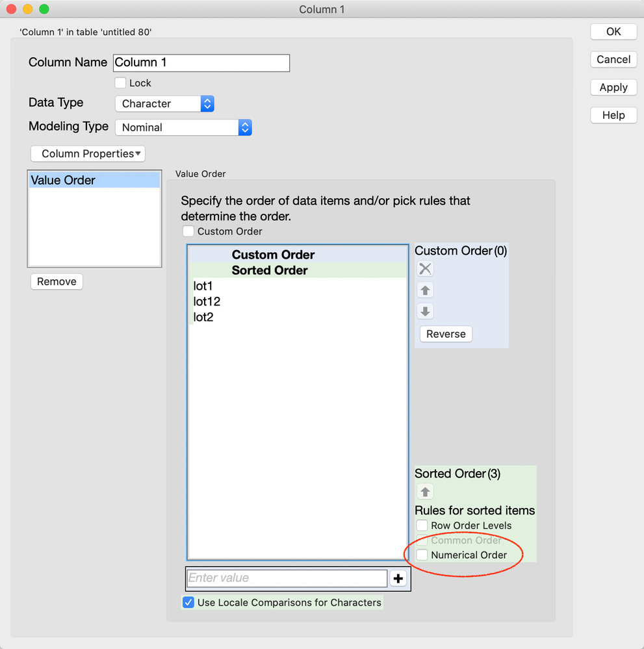Click the green zoom window button
Viewport: 644px width, 649px height.
pos(44,8)
